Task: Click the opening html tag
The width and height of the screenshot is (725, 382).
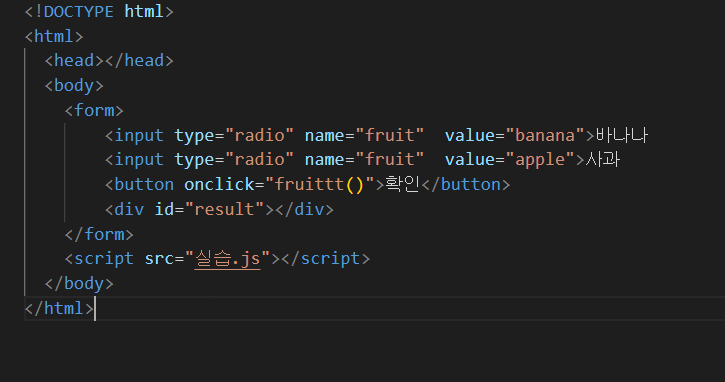Action: (x=54, y=37)
